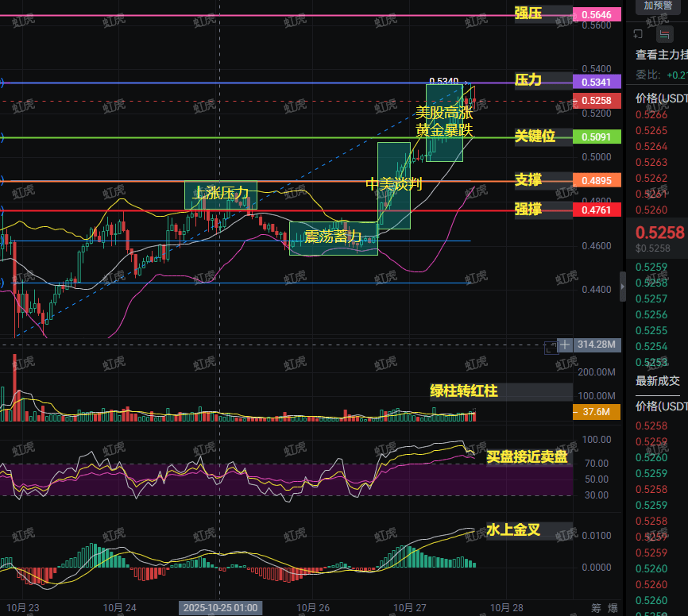Click ask price 0.5263 in the order book
The image size is (688, 616).
point(651,162)
